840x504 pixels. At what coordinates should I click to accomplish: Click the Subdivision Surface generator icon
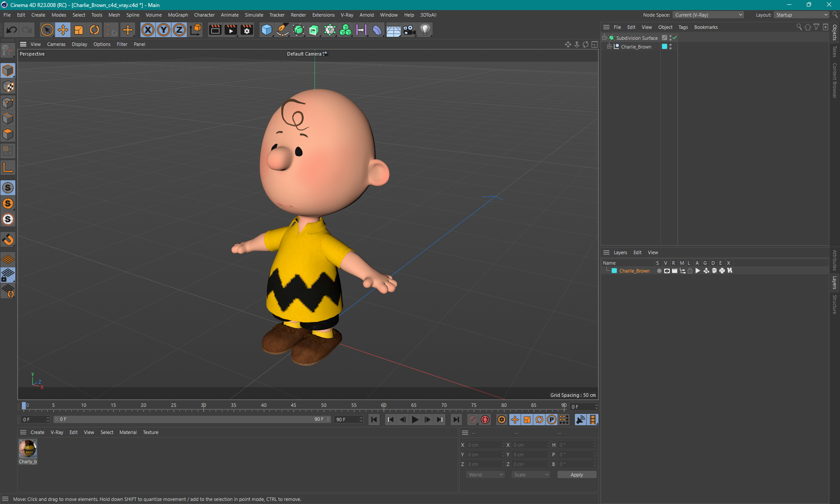[298, 30]
